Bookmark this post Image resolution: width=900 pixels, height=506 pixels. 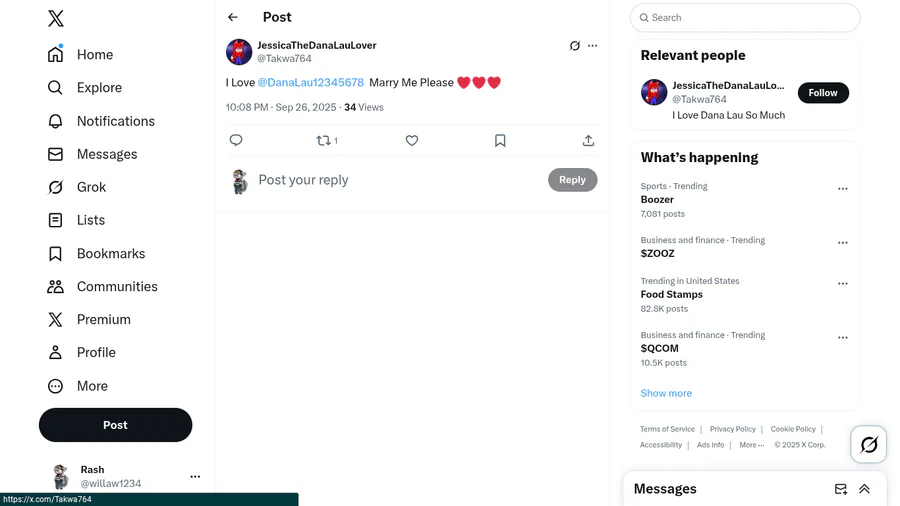click(500, 141)
